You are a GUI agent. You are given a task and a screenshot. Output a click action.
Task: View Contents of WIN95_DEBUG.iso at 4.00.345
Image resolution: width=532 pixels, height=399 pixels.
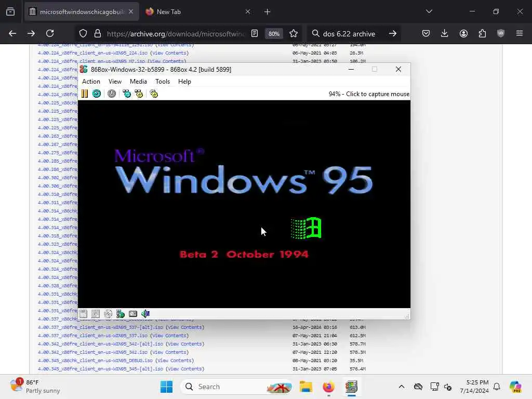(x=175, y=361)
